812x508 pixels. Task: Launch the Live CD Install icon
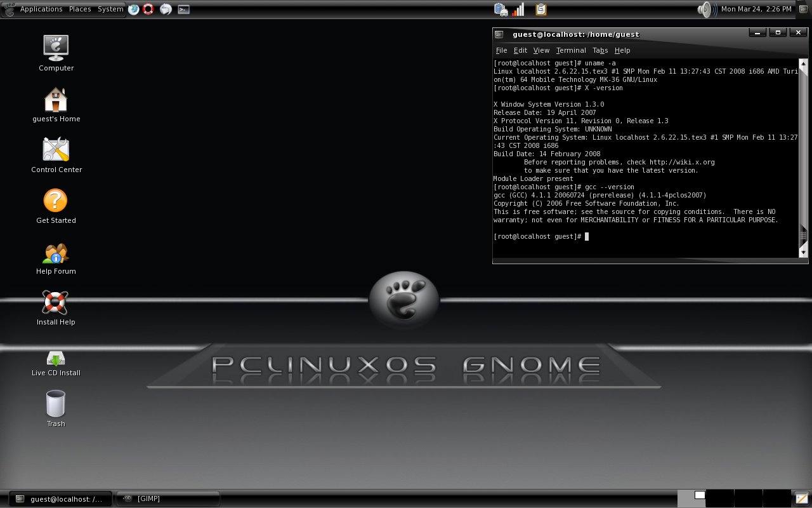click(x=56, y=358)
